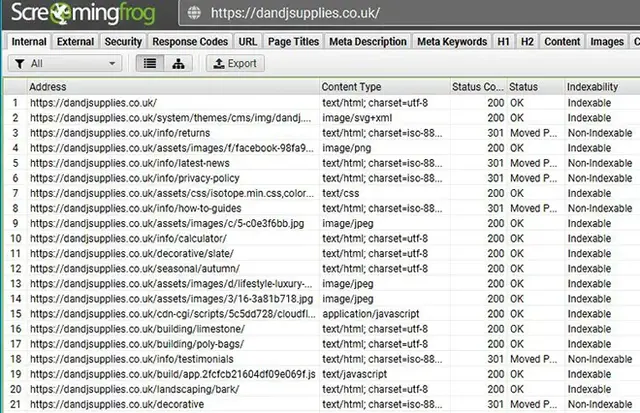The image size is (640, 413).
Task: Click the URL address field
Action: pos(410,13)
